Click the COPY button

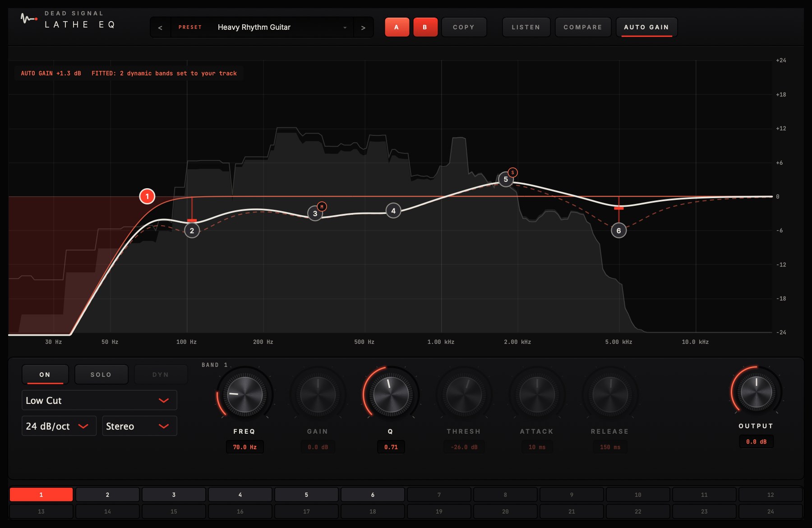click(x=464, y=27)
